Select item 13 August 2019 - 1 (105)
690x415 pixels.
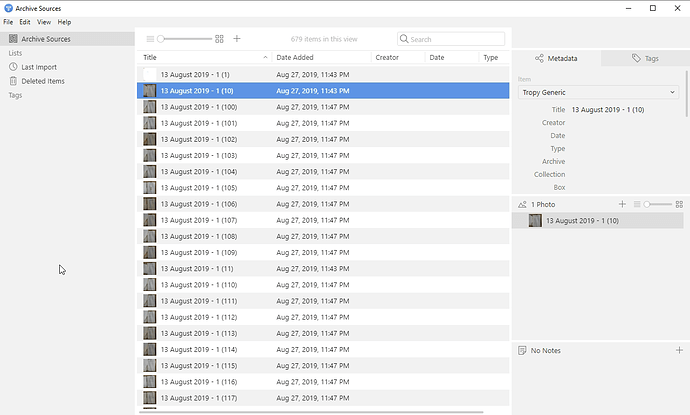(x=323, y=188)
